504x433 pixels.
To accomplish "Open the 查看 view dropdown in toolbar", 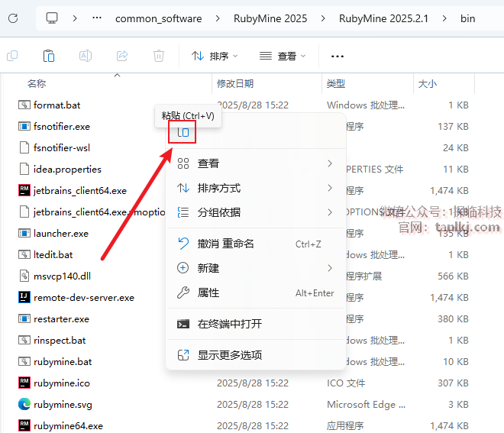I will point(283,56).
